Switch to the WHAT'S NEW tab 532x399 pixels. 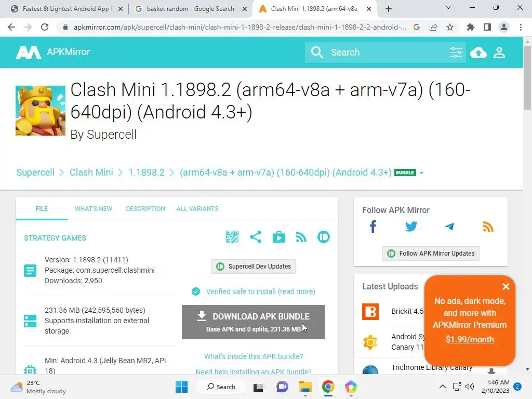click(94, 209)
